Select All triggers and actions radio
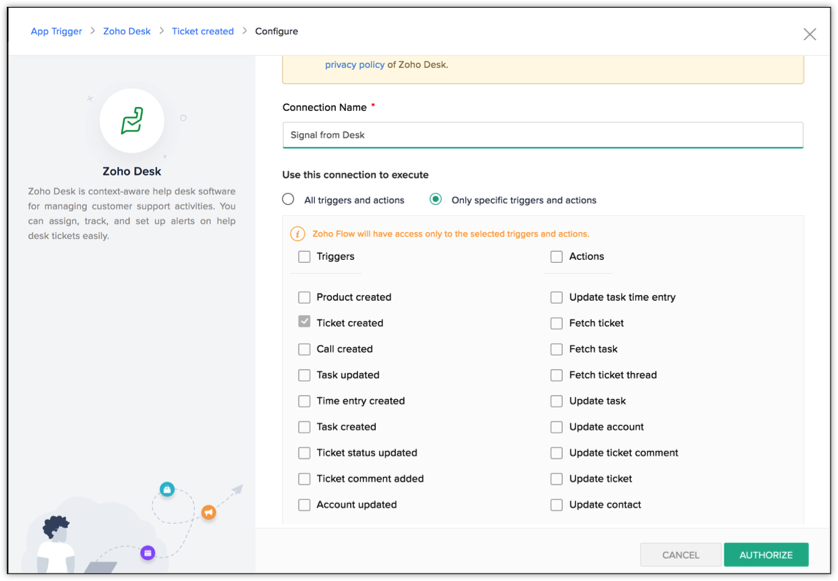Image resolution: width=838 pixels, height=581 pixels. pos(289,200)
